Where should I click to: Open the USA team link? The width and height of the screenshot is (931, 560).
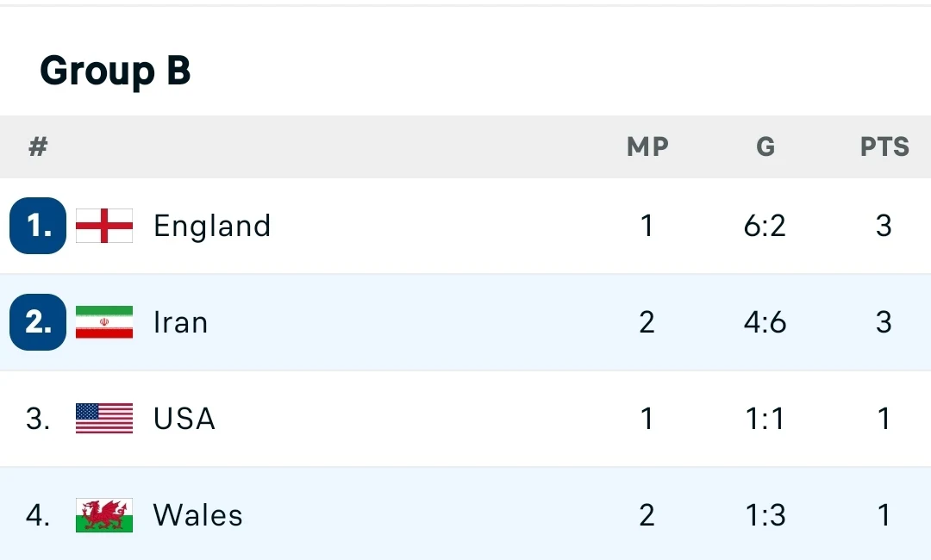tap(184, 419)
